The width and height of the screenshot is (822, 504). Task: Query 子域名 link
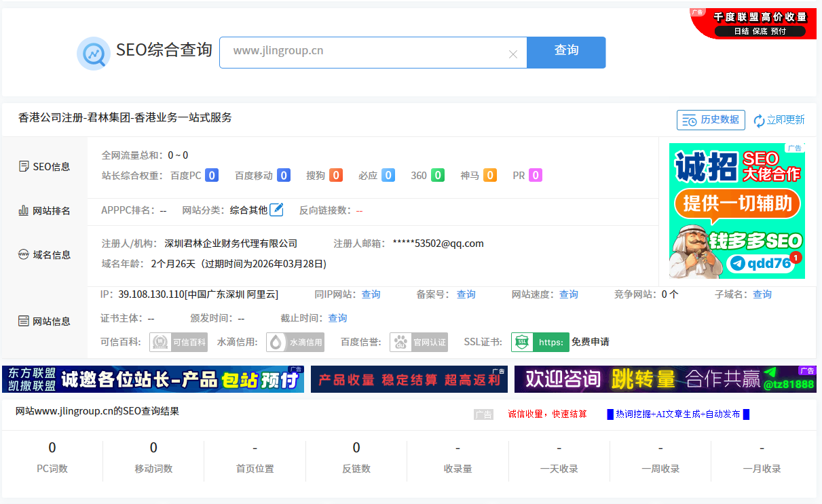(x=762, y=294)
